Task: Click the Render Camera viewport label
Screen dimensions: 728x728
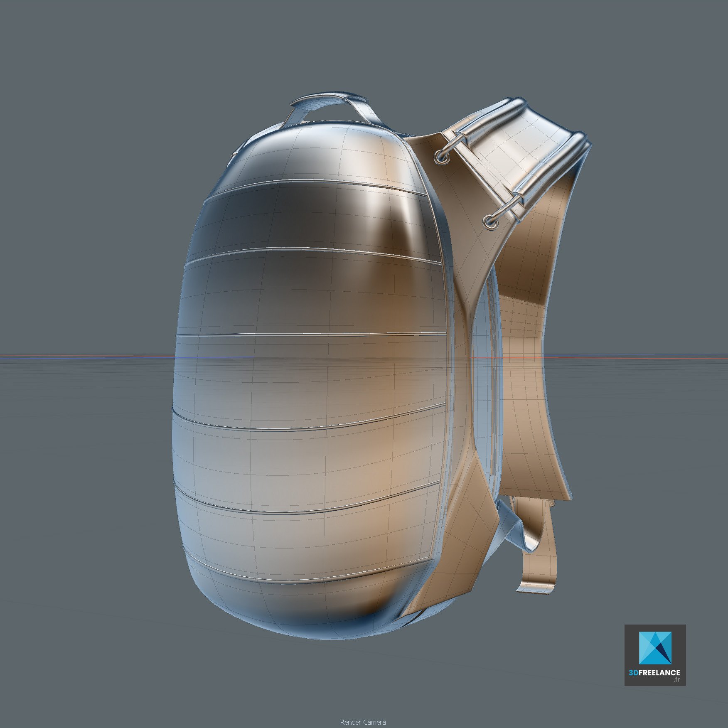Action: pyautogui.click(x=362, y=722)
